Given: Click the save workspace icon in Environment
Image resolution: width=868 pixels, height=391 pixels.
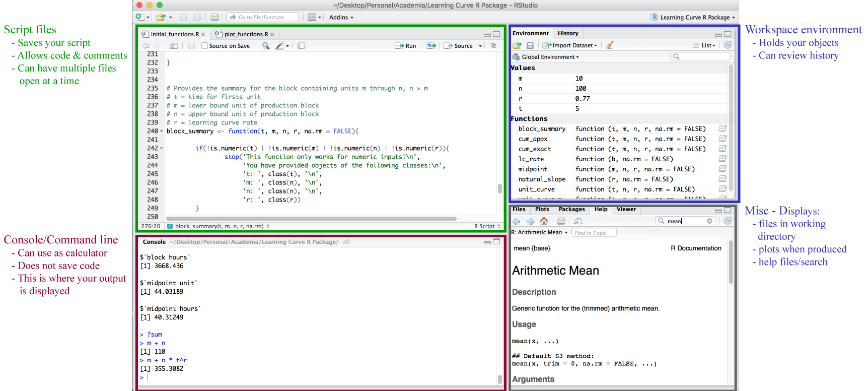Looking at the screenshot, I should [x=530, y=45].
